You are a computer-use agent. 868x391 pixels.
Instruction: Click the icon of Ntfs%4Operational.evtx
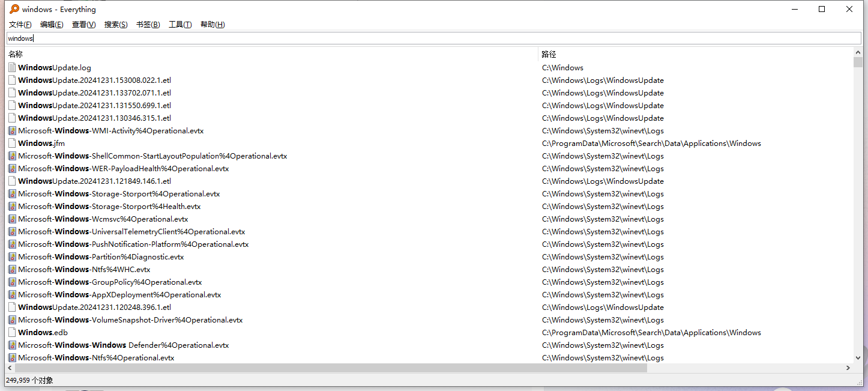(12, 358)
